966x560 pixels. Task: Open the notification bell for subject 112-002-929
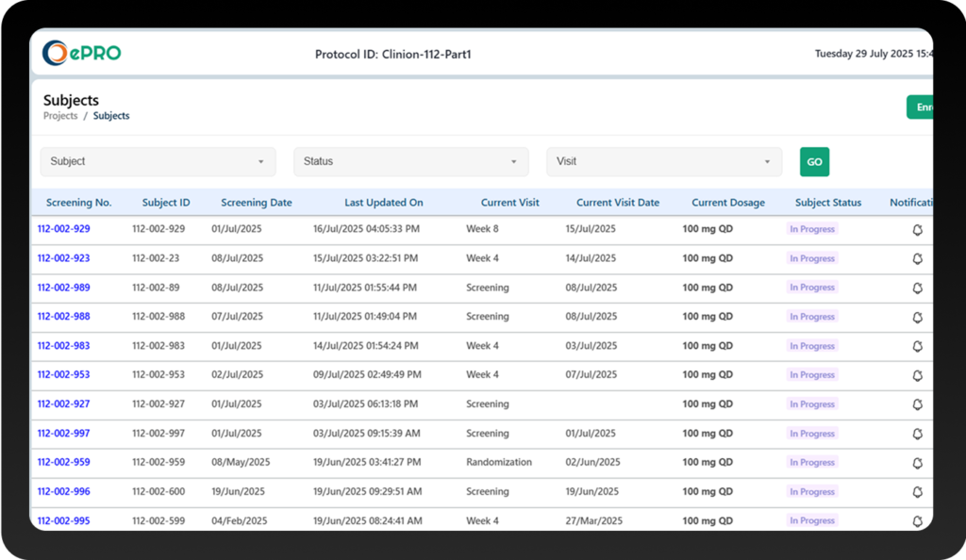918,229
